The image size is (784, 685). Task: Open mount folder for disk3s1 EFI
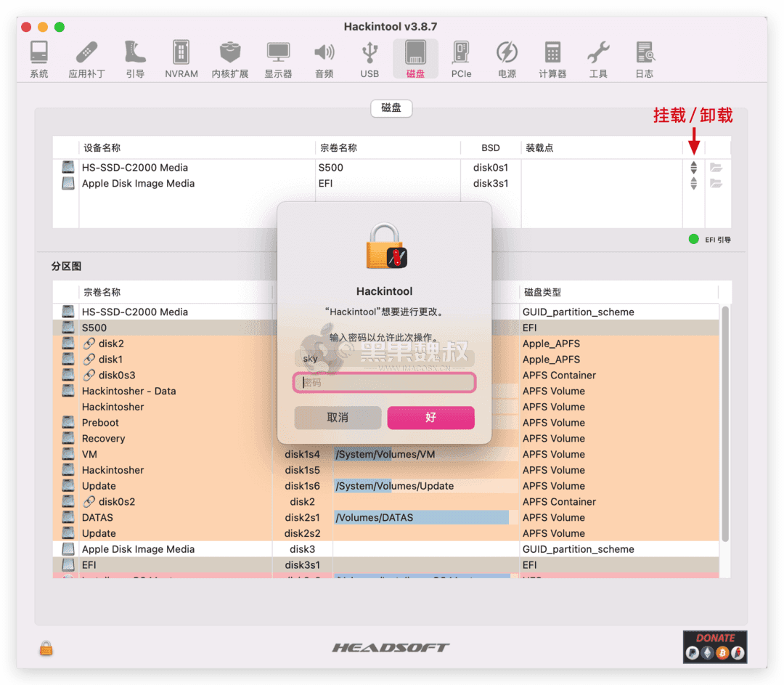[716, 183]
